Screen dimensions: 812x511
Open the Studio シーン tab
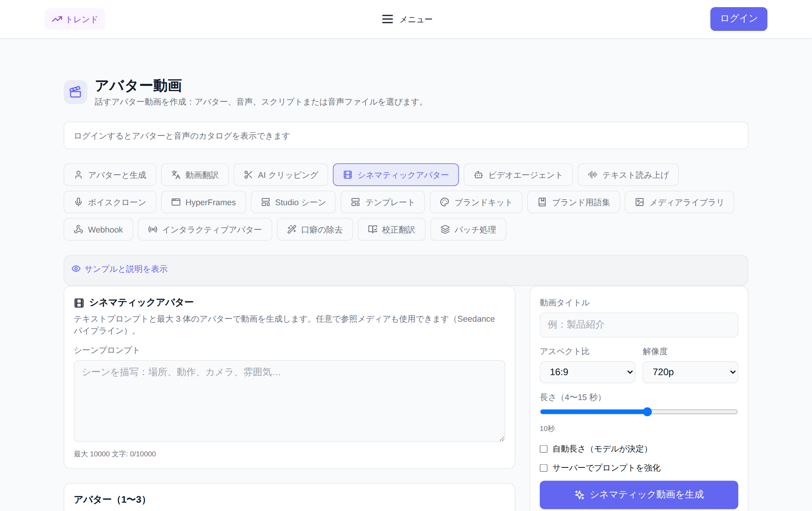(x=293, y=202)
